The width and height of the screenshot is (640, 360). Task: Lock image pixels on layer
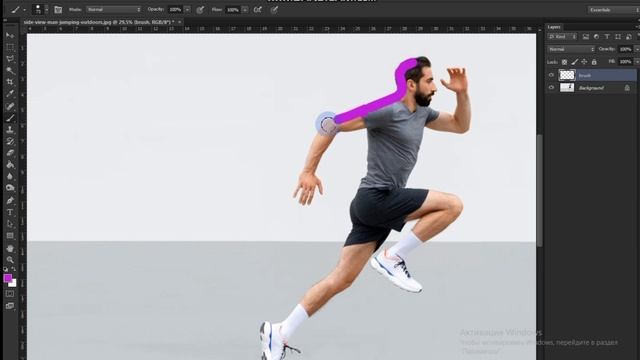[x=574, y=62]
